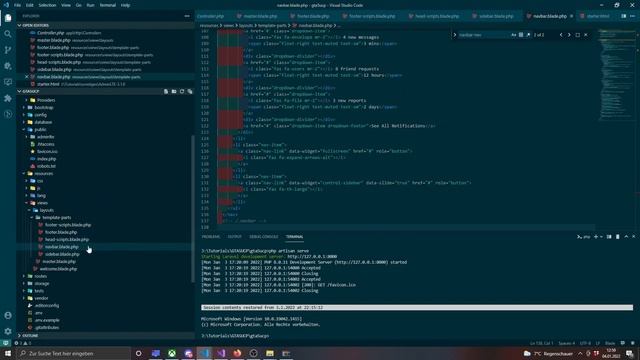Go to next match in find widget
The height and width of the screenshot is (360, 640).
click(569, 35)
